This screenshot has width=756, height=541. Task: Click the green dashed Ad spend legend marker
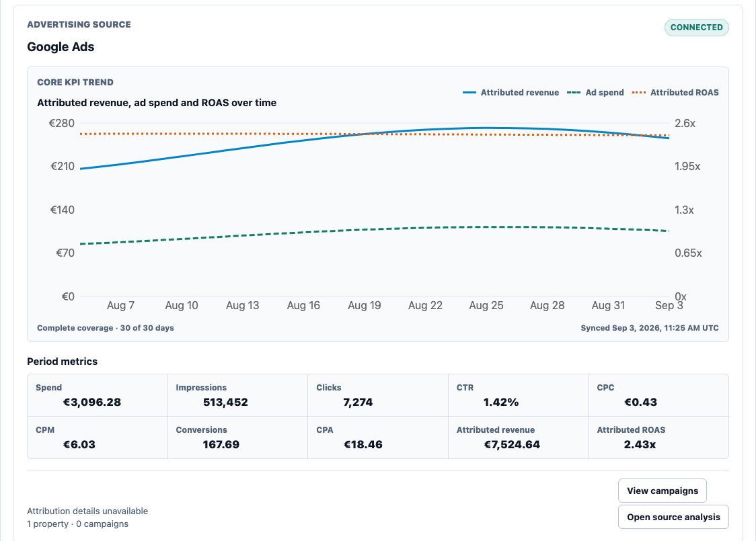574,93
